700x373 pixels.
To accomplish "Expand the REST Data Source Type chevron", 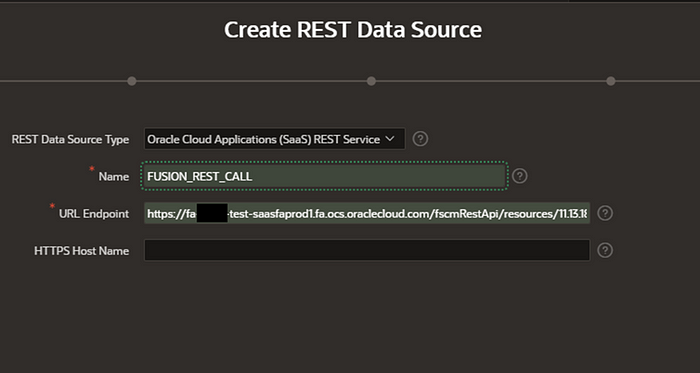I will tap(389, 139).
